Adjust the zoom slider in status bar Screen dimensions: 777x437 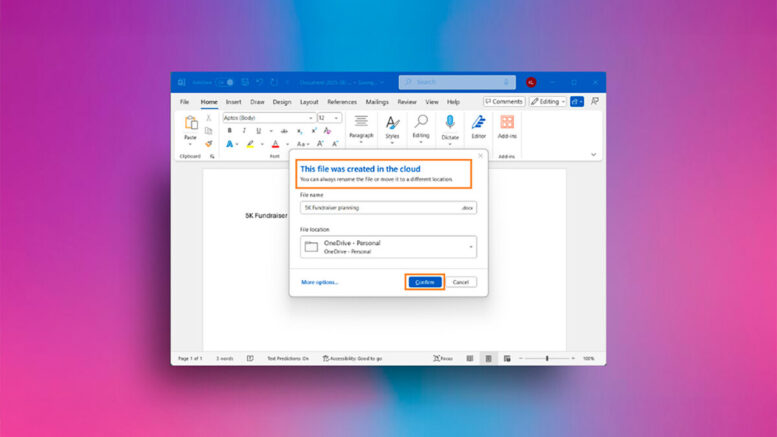pos(547,358)
